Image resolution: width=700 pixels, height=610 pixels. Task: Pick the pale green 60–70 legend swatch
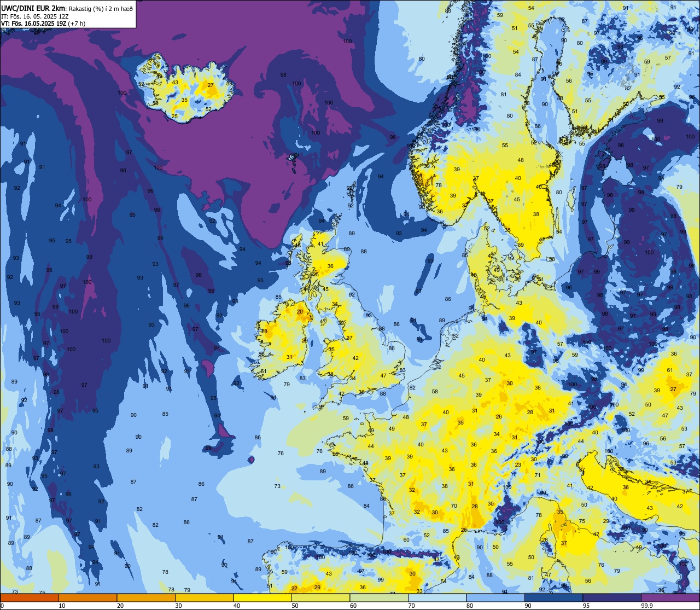coord(379,597)
